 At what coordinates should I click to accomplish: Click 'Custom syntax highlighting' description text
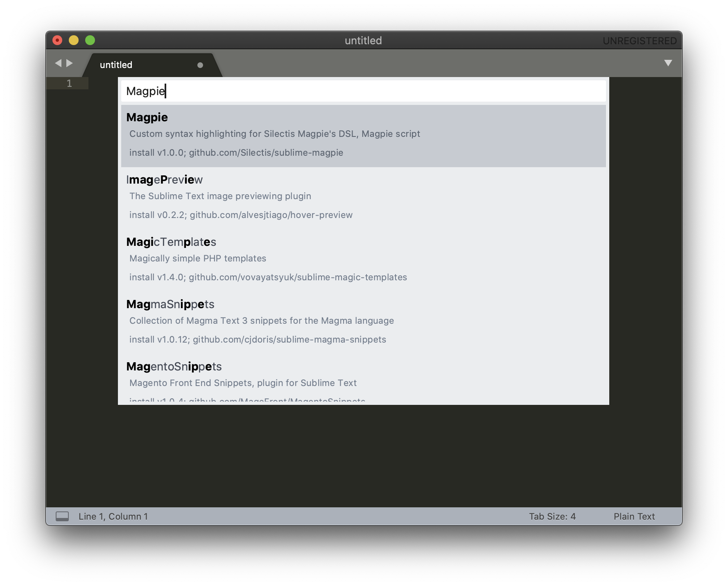pos(275,134)
